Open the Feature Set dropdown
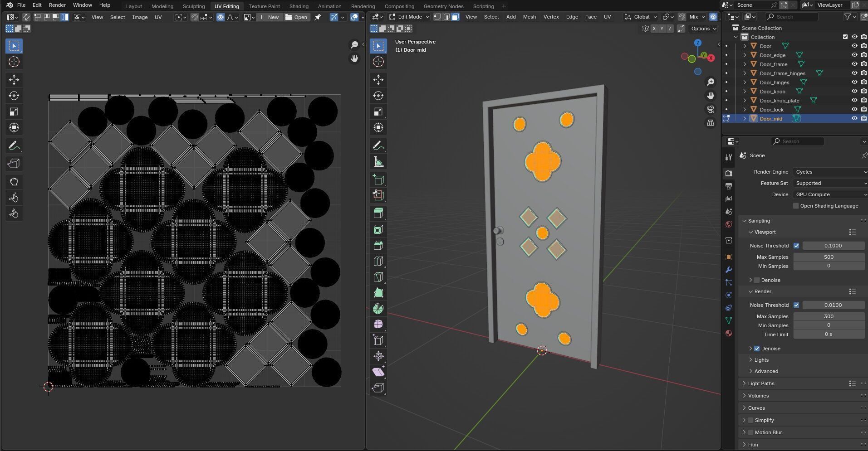This screenshot has height=451, width=868. point(830,183)
